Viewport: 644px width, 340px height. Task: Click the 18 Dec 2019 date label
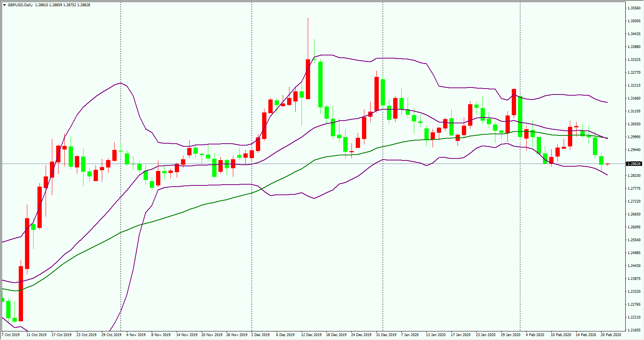[336, 335]
